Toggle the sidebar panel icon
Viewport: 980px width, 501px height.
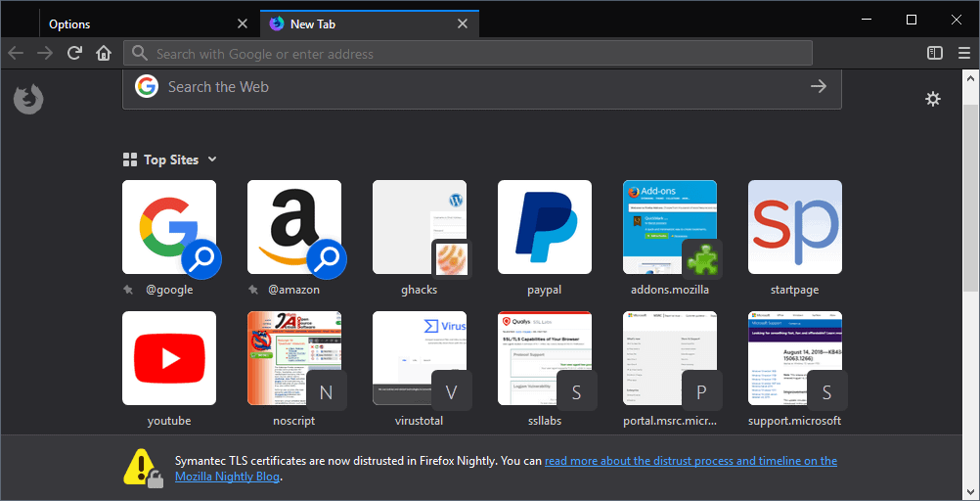pos(935,53)
